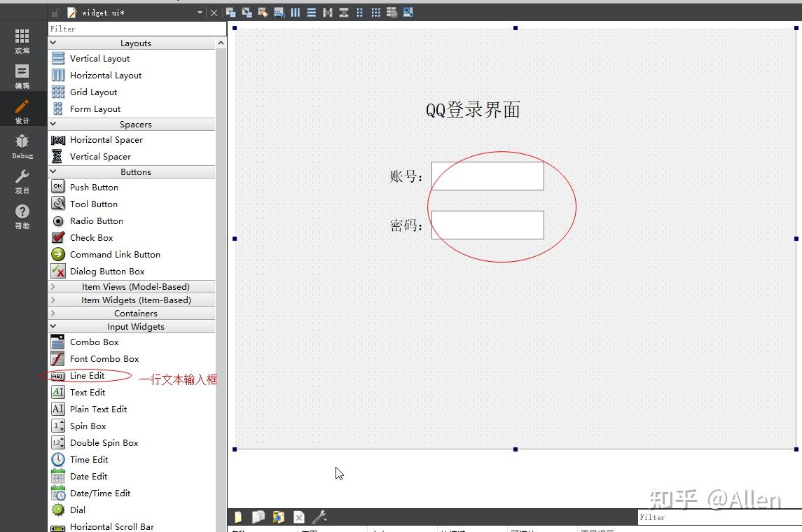
Task: Select the Edit Signals/Slots mode icon
Action: tap(247, 12)
